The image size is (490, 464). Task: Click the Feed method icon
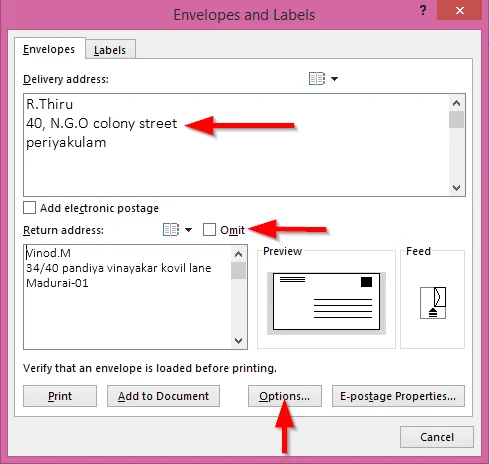coord(433,303)
